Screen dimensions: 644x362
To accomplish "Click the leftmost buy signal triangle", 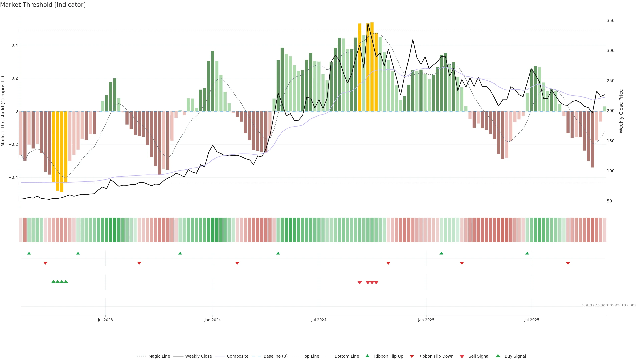I will (x=53, y=282).
